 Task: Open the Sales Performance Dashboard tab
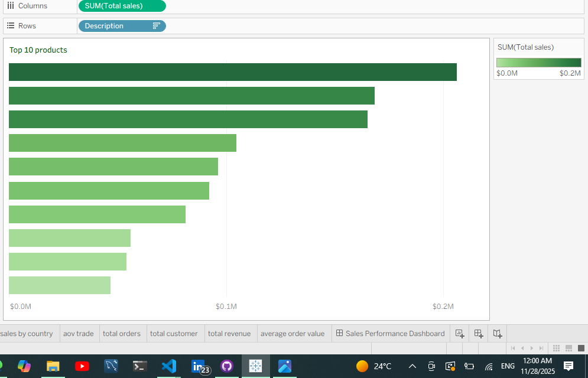point(390,333)
